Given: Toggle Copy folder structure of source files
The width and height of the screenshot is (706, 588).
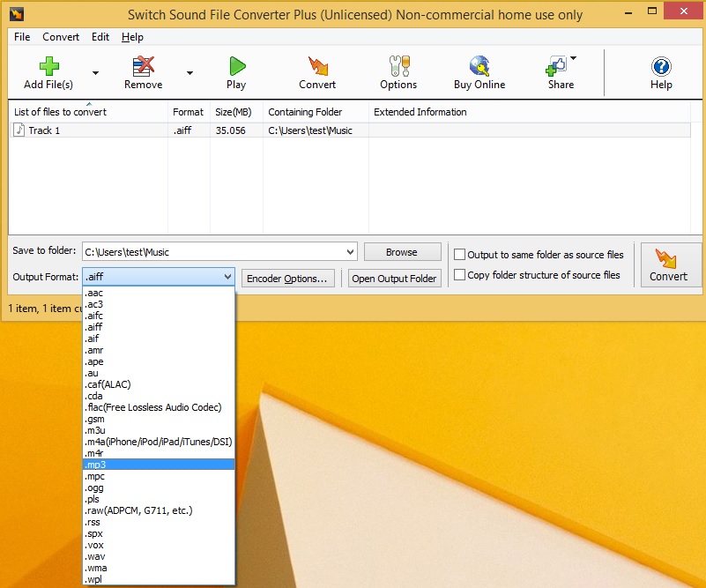Looking at the screenshot, I should tap(460, 275).
